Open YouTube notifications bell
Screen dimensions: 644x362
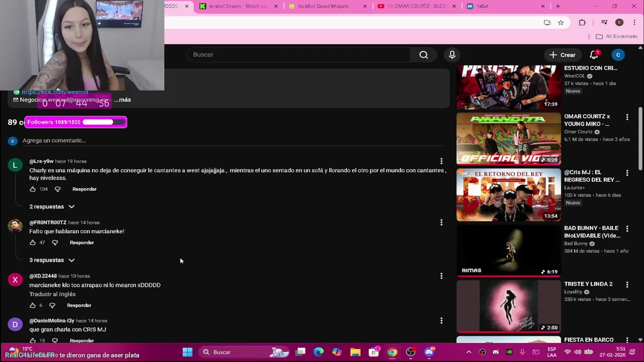tap(594, 55)
